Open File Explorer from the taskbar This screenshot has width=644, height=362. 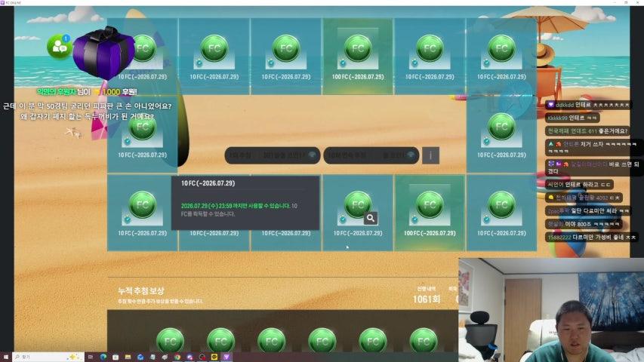tap(128, 357)
